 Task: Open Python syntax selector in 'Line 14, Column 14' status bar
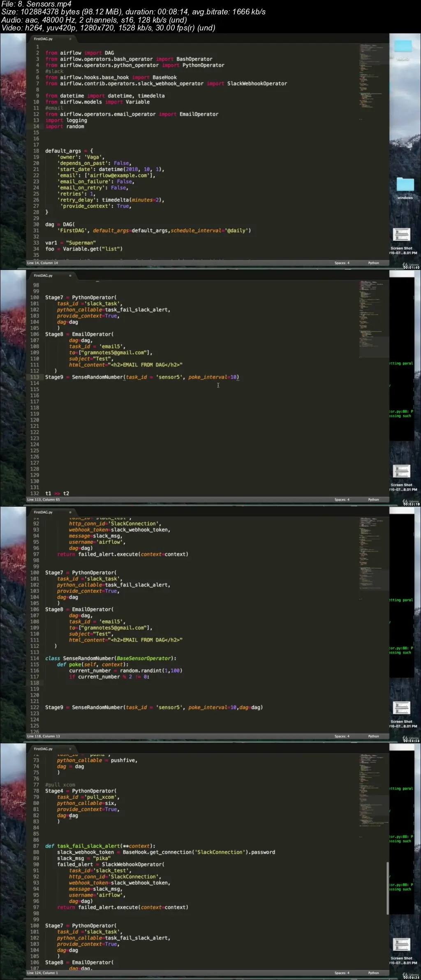373,263
